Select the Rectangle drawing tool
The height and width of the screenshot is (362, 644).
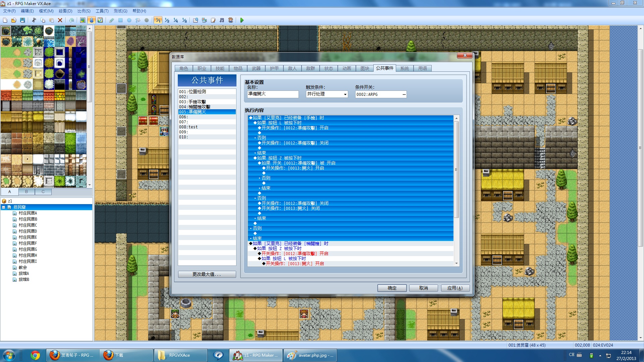click(x=120, y=20)
